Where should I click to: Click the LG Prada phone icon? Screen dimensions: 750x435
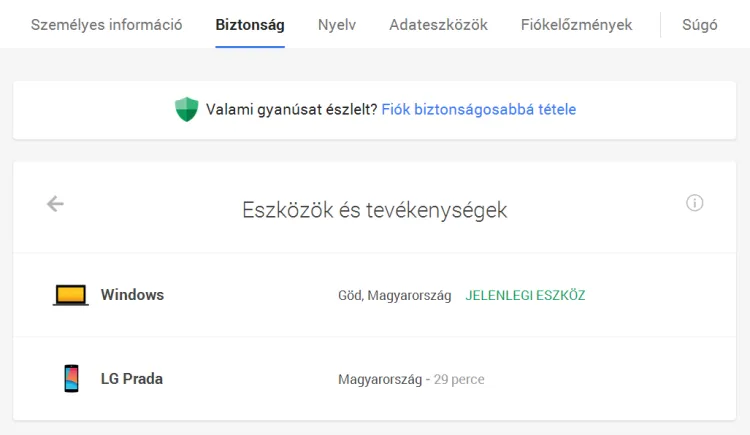(x=71, y=379)
